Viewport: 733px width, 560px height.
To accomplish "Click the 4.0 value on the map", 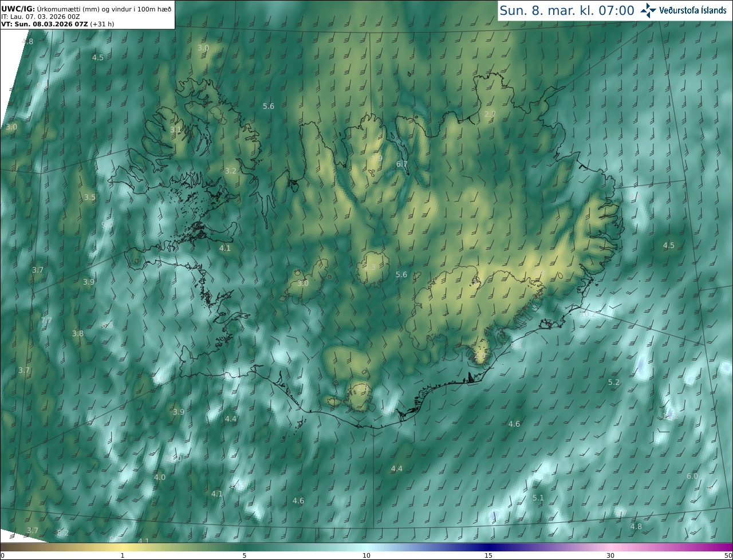I will point(160,477).
